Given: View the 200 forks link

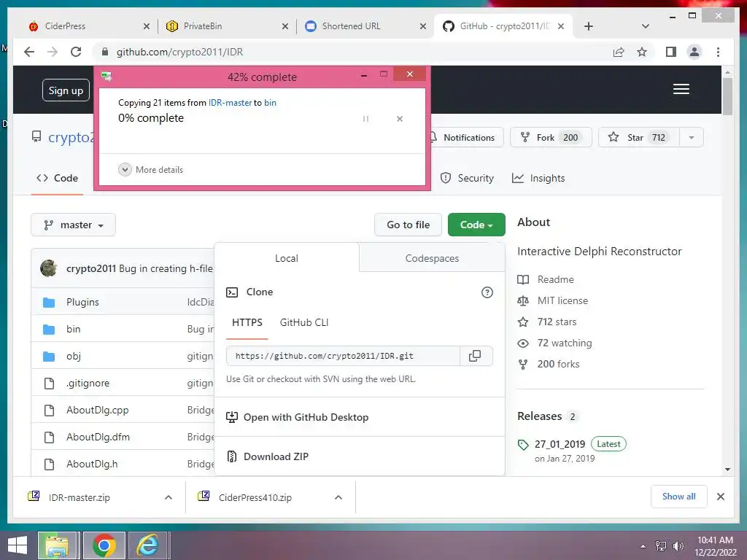Looking at the screenshot, I should [x=549, y=364].
